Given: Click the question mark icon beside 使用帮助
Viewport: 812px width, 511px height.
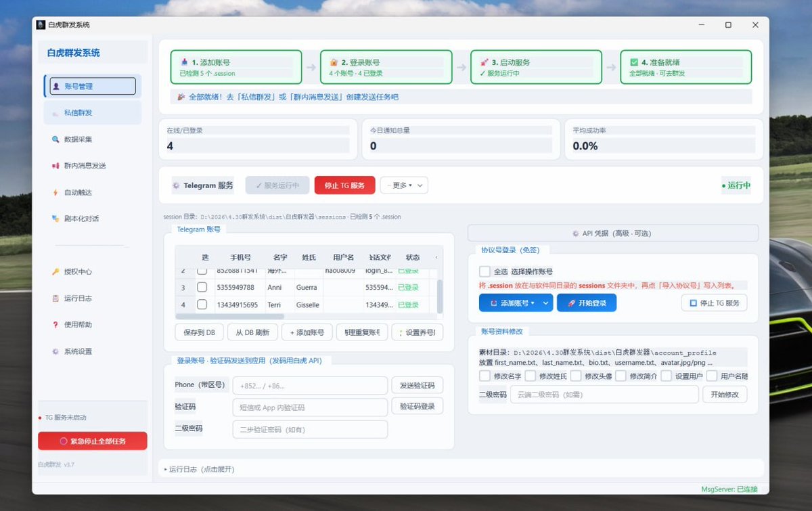Looking at the screenshot, I should point(56,324).
